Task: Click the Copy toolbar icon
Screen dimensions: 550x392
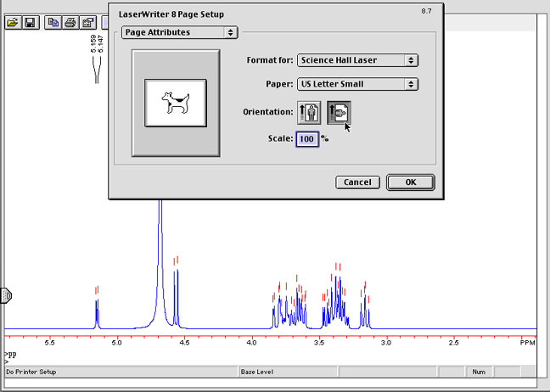Action: tap(53, 22)
